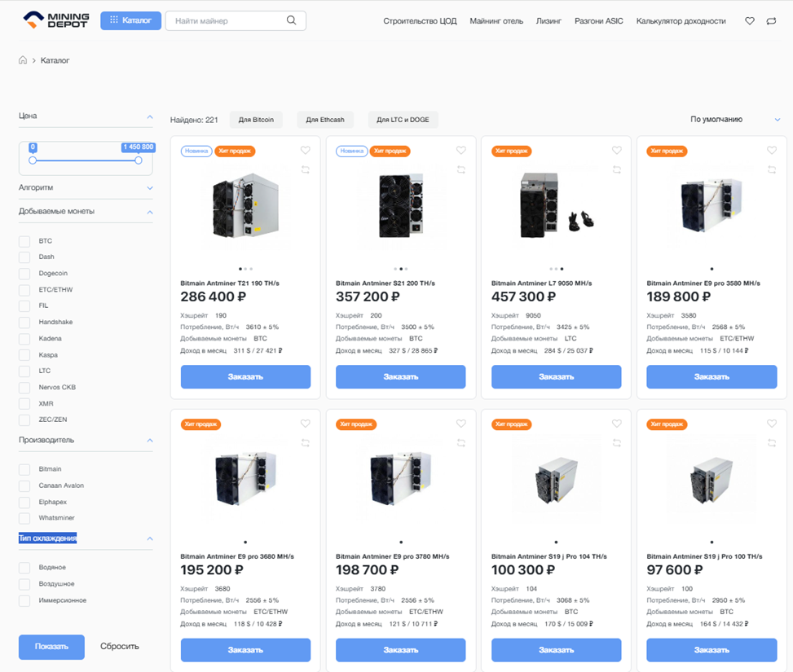
Task: Open comparison list from header arrows icon
Action: [771, 21]
